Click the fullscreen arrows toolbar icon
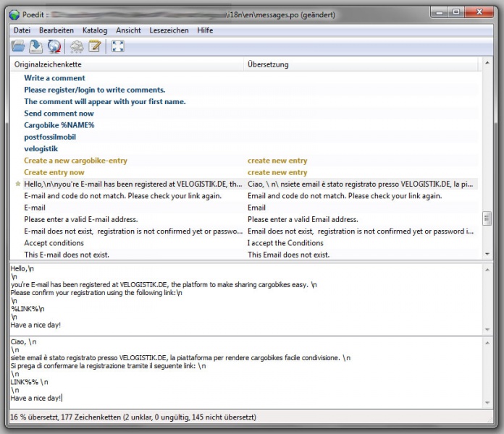The image size is (504, 434). pyautogui.click(x=118, y=47)
